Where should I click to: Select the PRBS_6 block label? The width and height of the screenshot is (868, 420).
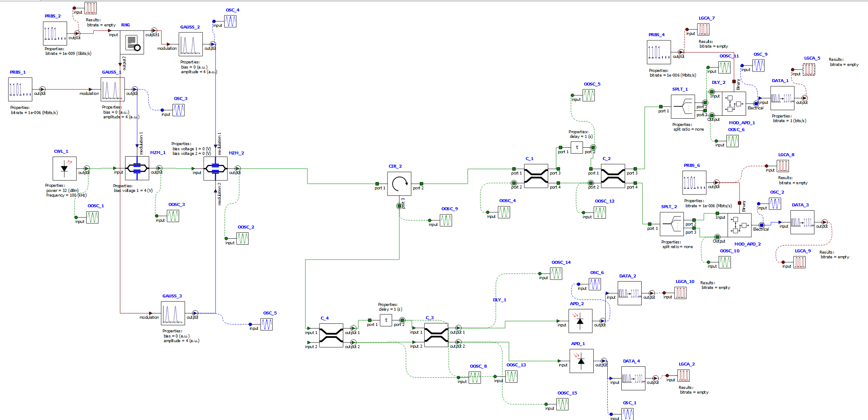point(692,166)
